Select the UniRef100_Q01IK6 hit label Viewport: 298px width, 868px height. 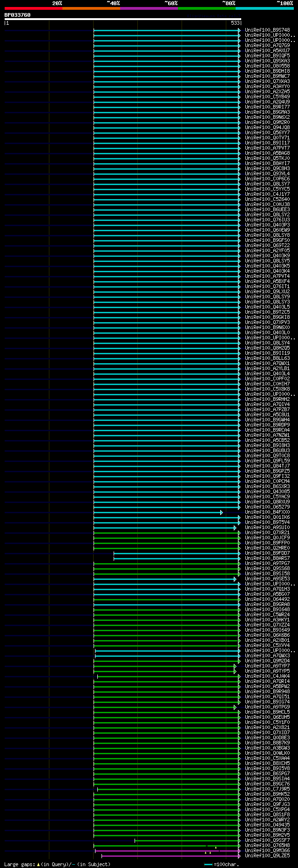point(267,517)
